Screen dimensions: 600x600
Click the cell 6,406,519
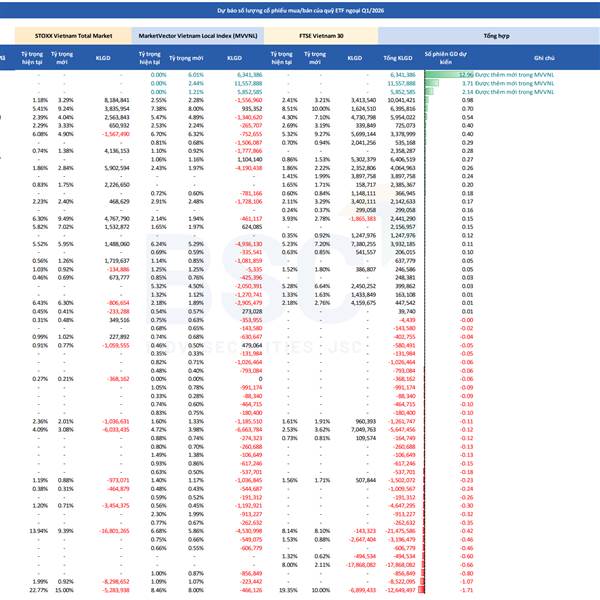(403, 159)
